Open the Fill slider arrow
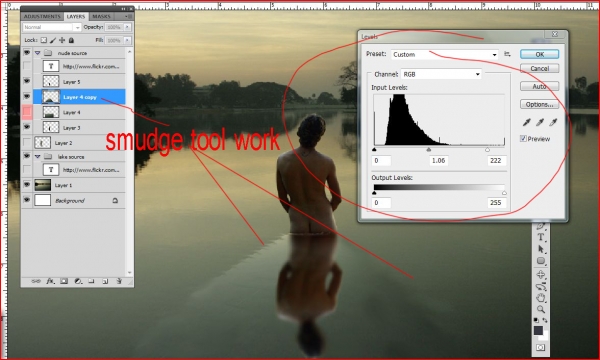 127,40
